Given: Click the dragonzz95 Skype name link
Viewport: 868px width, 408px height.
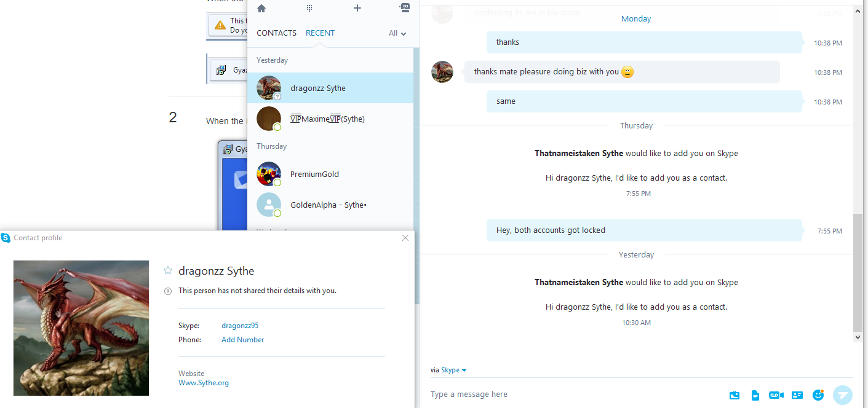Looking at the screenshot, I should pyautogui.click(x=240, y=326).
